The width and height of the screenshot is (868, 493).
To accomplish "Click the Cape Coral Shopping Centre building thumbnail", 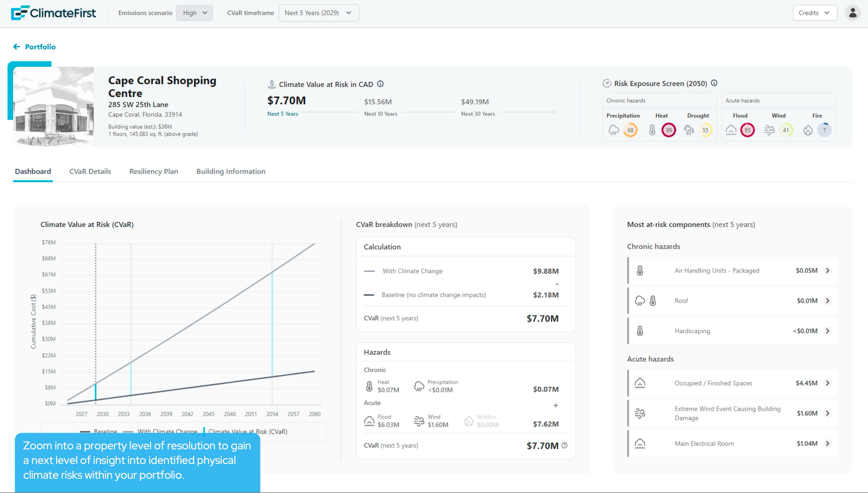I will tap(53, 107).
